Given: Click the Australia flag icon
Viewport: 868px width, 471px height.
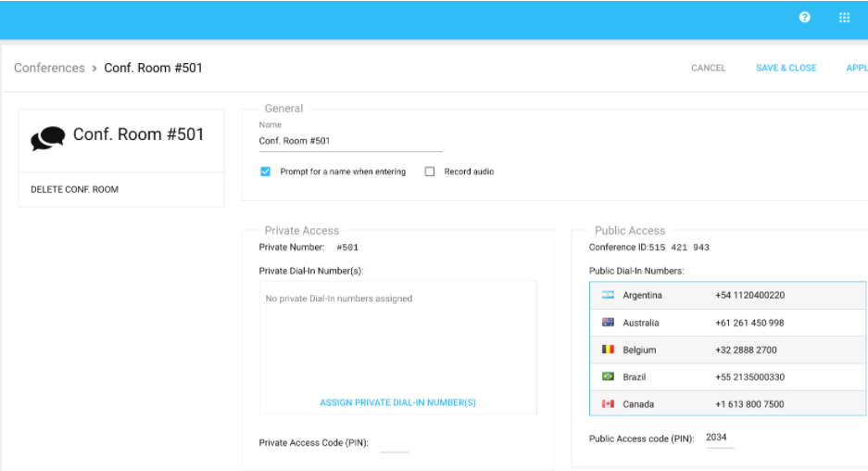Looking at the screenshot, I should coord(608,323).
